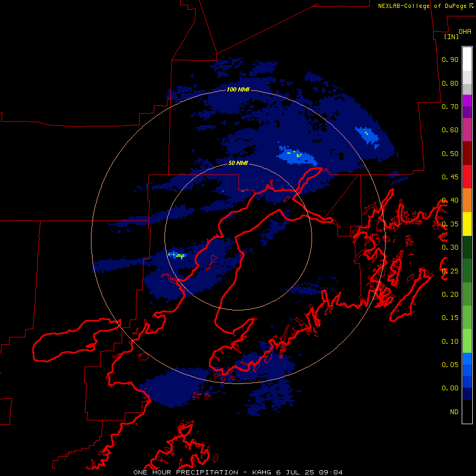Select the dark red swatch beside 0.50

pos(467,153)
